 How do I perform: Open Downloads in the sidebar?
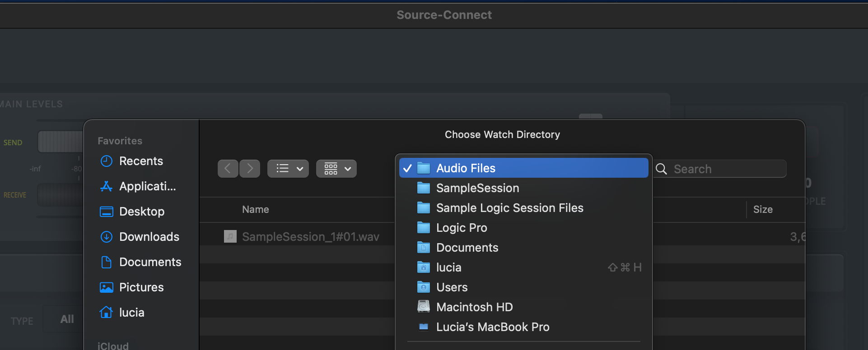click(149, 237)
